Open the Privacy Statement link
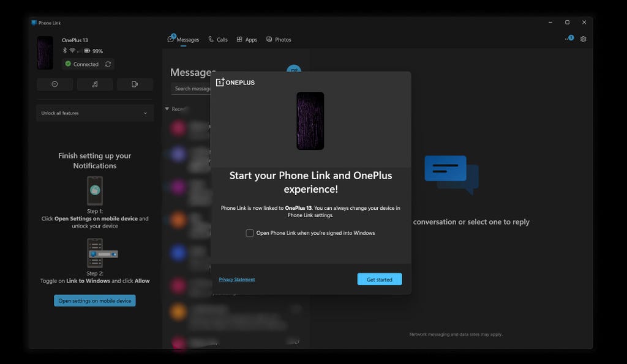This screenshot has width=627, height=364. click(236, 280)
